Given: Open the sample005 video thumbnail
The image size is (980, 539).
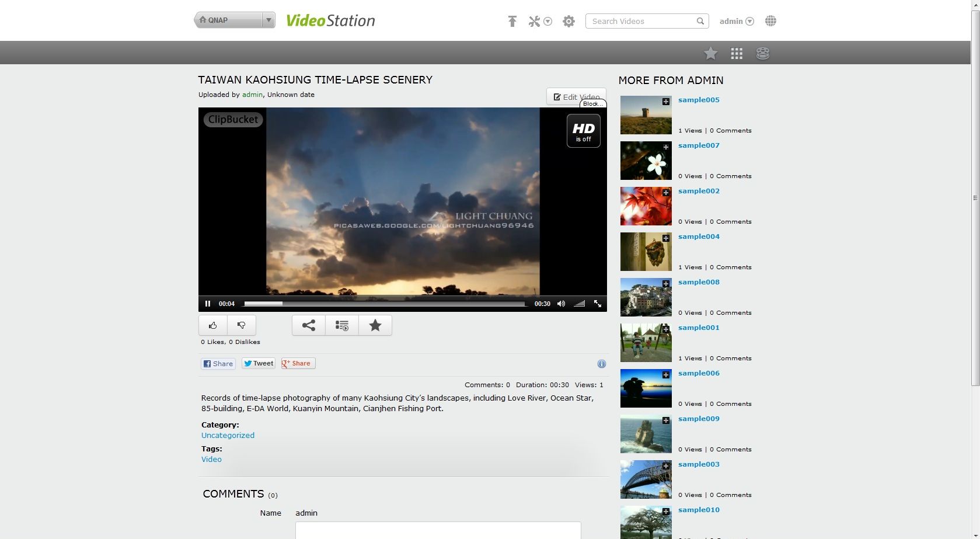Looking at the screenshot, I should (646, 115).
